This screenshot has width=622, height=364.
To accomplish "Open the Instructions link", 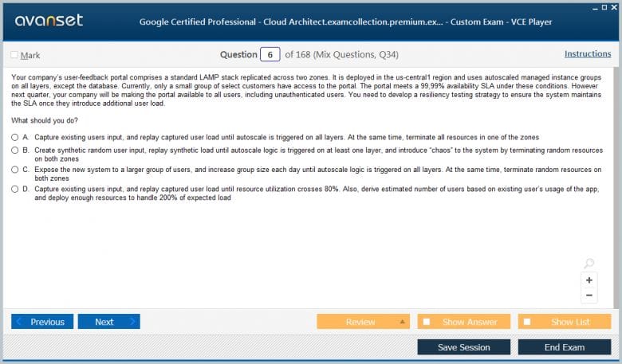I will 587,54.
